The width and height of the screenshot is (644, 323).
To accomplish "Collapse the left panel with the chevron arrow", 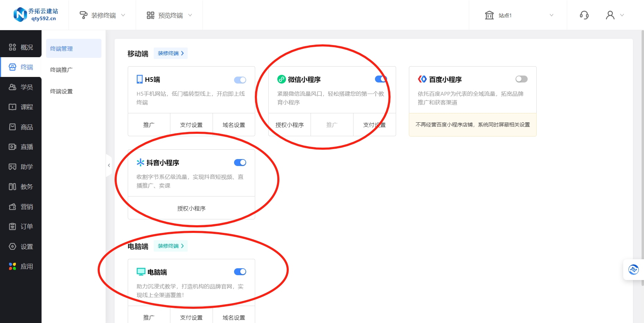I will (109, 165).
